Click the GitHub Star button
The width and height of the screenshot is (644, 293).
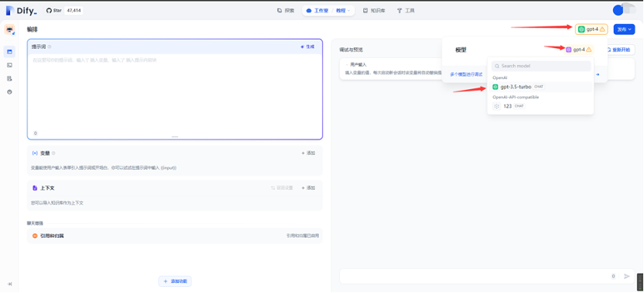(x=54, y=10)
